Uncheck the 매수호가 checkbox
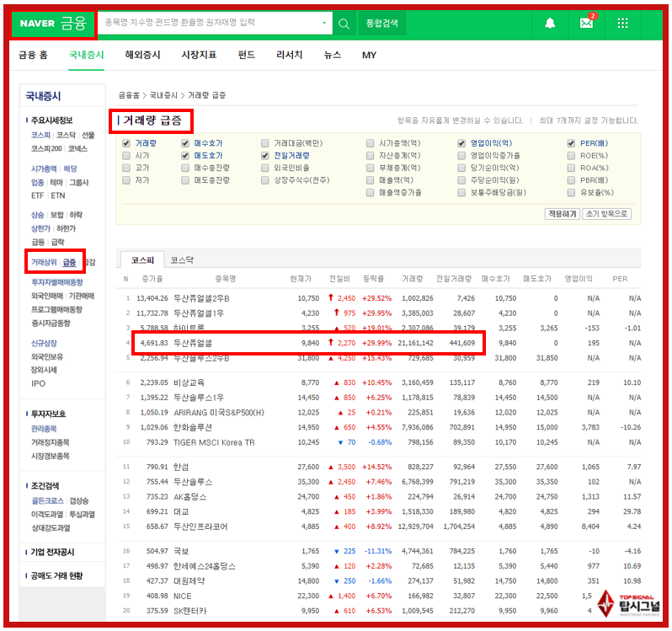This screenshot has height=631, width=672. click(x=185, y=143)
